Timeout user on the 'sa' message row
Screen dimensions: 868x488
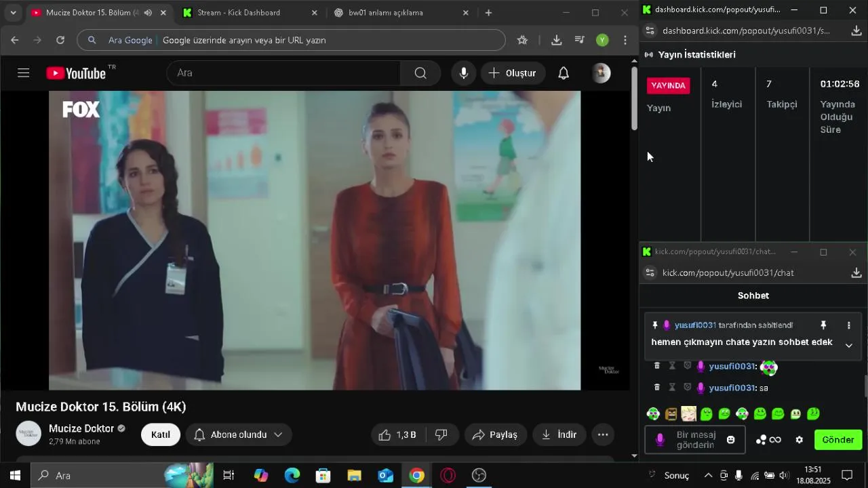(672, 388)
